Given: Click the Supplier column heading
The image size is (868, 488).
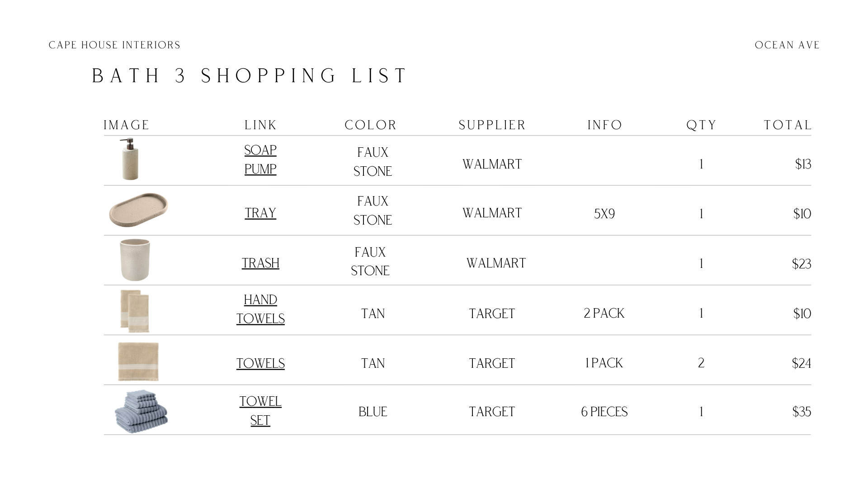Looking at the screenshot, I should pyautogui.click(x=492, y=125).
